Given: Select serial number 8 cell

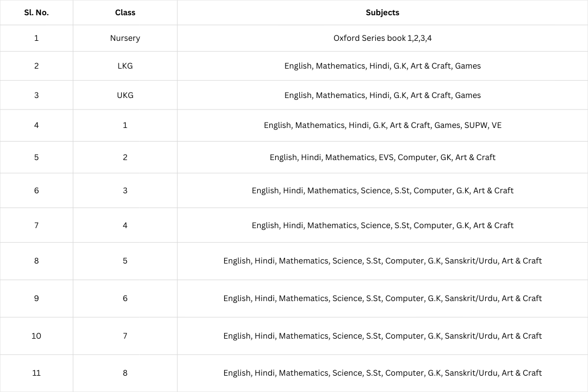Looking at the screenshot, I should [36, 261].
